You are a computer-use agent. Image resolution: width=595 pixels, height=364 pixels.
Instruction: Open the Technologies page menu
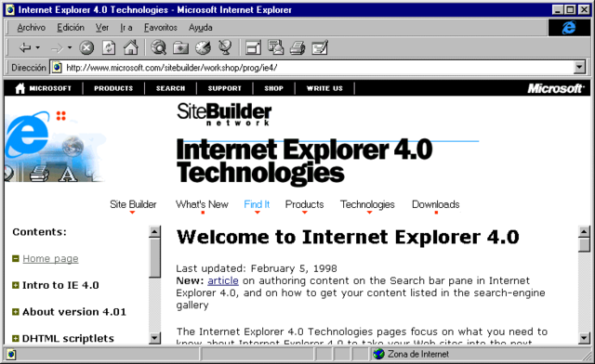[x=367, y=204]
